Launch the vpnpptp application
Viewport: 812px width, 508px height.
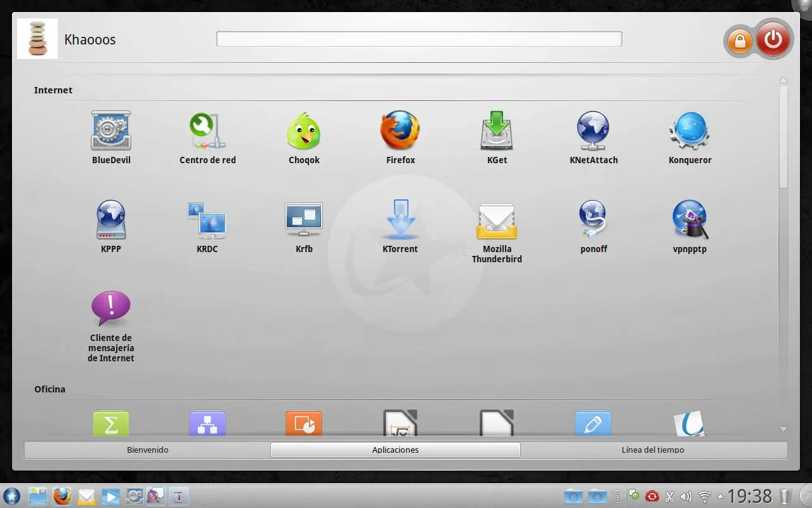[x=690, y=227]
